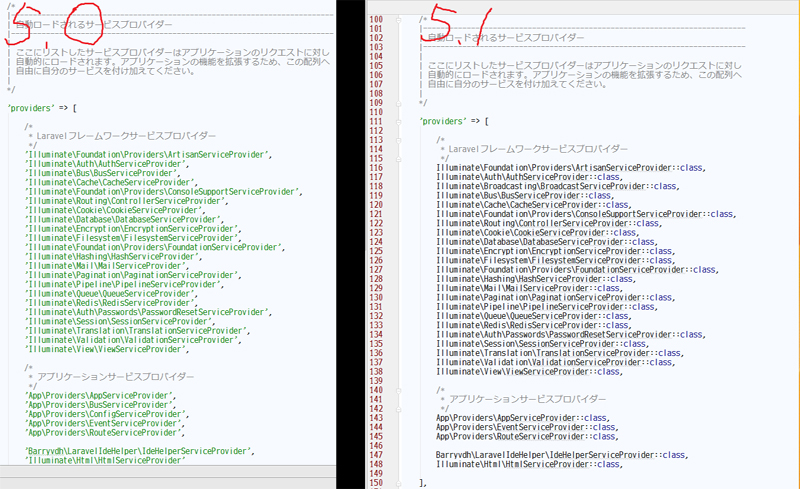Click quoted 'App\Providers\BusServiceProvider' line
This screenshot has width=800, height=489.
(101, 405)
